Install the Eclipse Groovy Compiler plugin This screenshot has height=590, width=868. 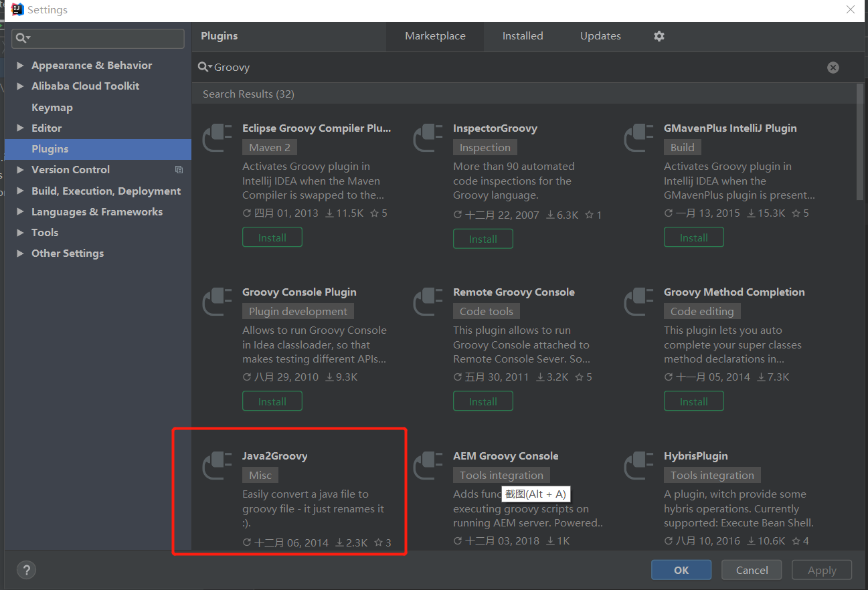coord(272,237)
